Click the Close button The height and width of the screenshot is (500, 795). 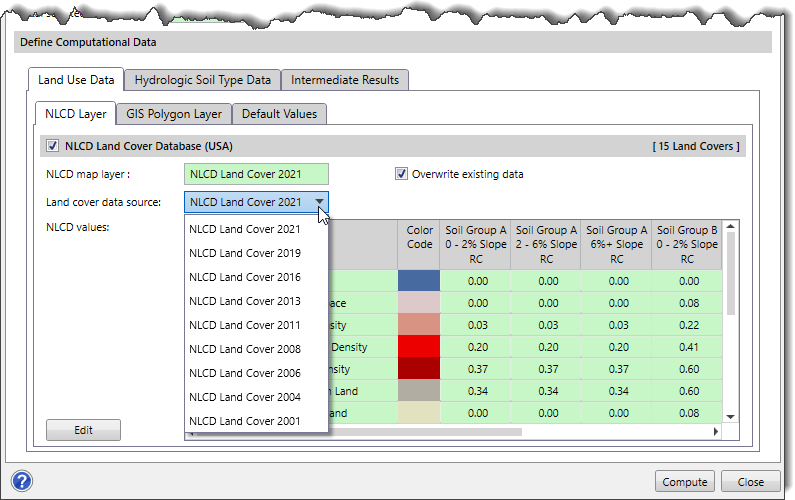750,482
